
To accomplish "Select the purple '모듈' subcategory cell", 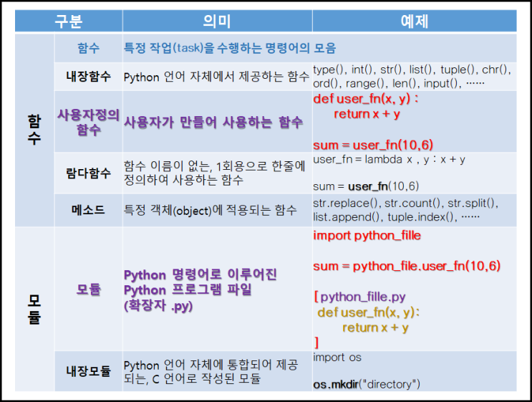I will coord(89,289).
